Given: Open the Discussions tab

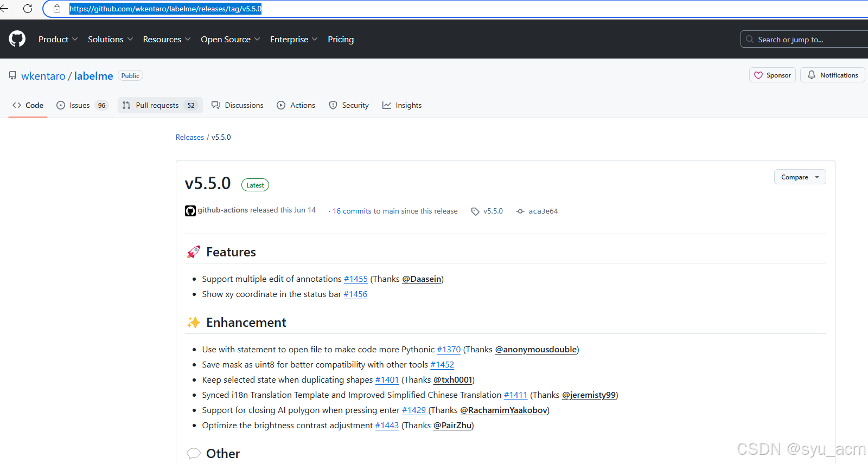Looking at the screenshot, I should click(x=238, y=105).
